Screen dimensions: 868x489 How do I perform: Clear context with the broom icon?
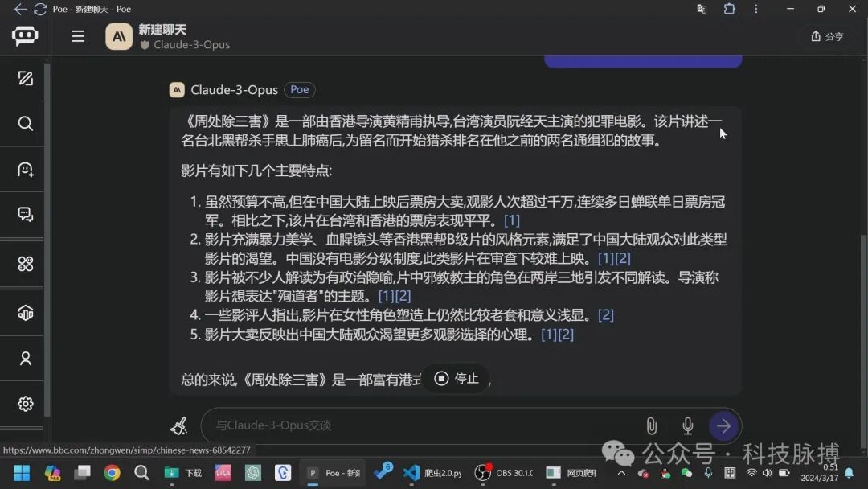coord(178,426)
